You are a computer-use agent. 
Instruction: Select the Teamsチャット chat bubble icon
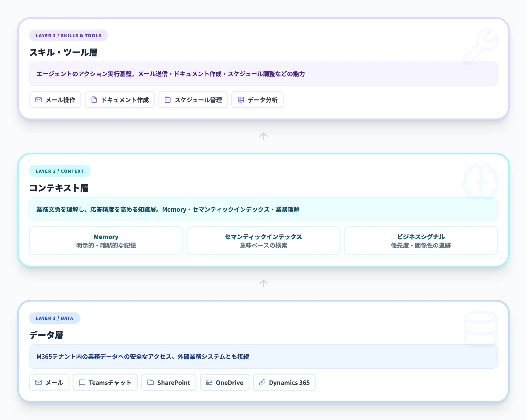click(82, 382)
